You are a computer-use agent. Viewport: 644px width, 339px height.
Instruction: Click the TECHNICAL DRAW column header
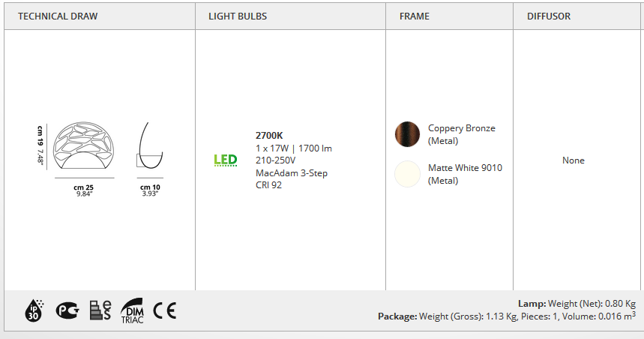[x=58, y=16]
